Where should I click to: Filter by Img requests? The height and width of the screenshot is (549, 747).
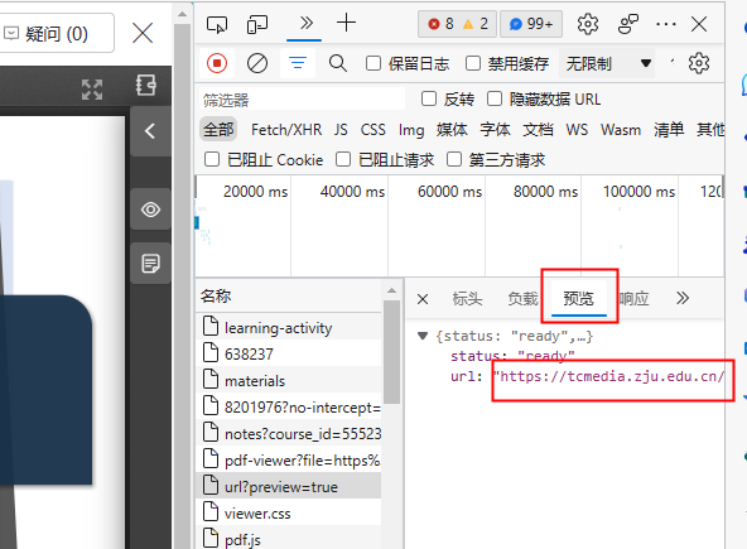(411, 130)
